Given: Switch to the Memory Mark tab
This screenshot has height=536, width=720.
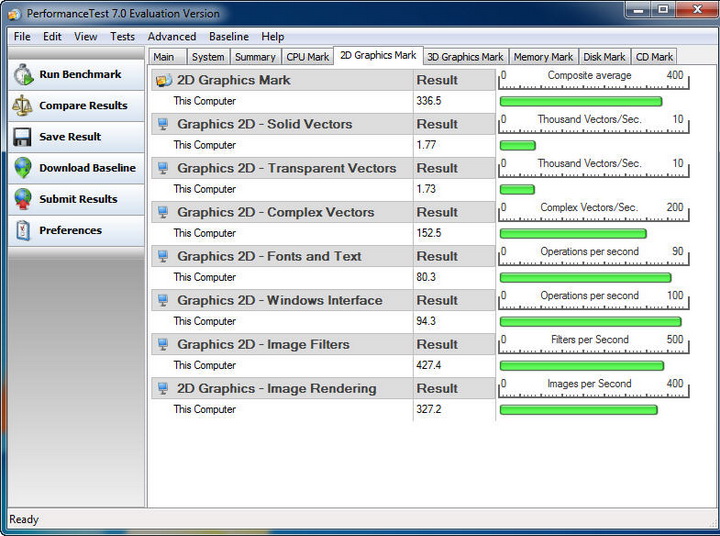Looking at the screenshot, I should (543, 57).
